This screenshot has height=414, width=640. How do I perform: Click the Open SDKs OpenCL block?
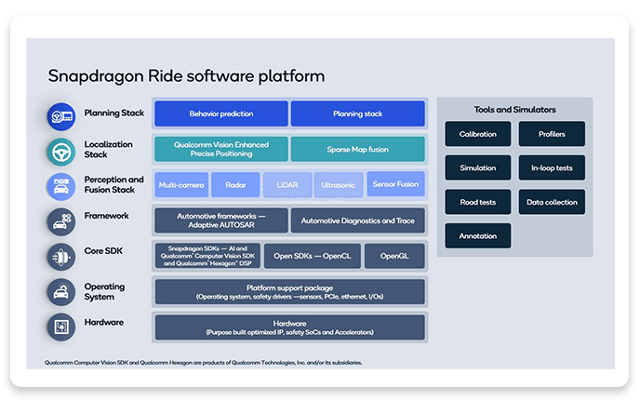tap(312, 256)
